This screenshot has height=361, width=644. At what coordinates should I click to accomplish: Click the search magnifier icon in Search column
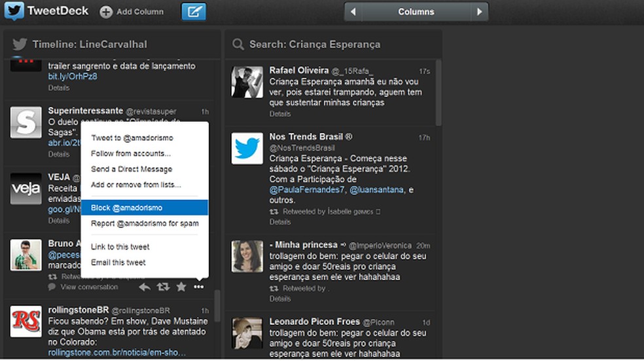pyautogui.click(x=238, y=44)
